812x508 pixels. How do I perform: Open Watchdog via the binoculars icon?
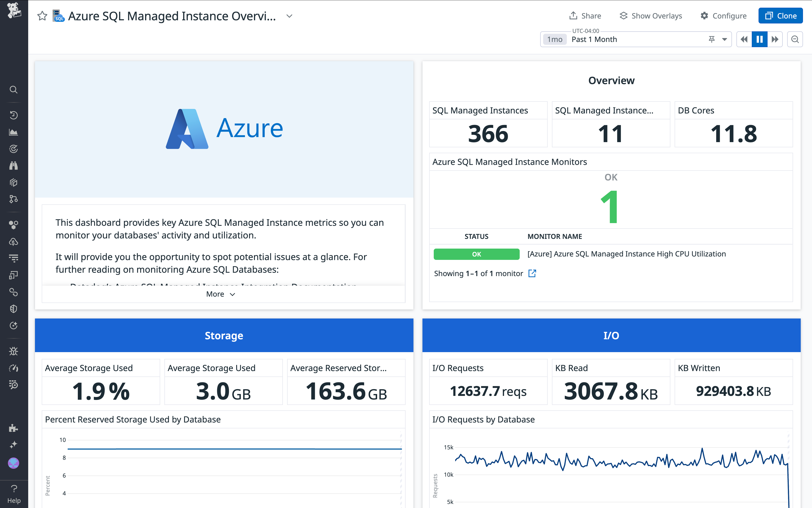tap(14, 165)
